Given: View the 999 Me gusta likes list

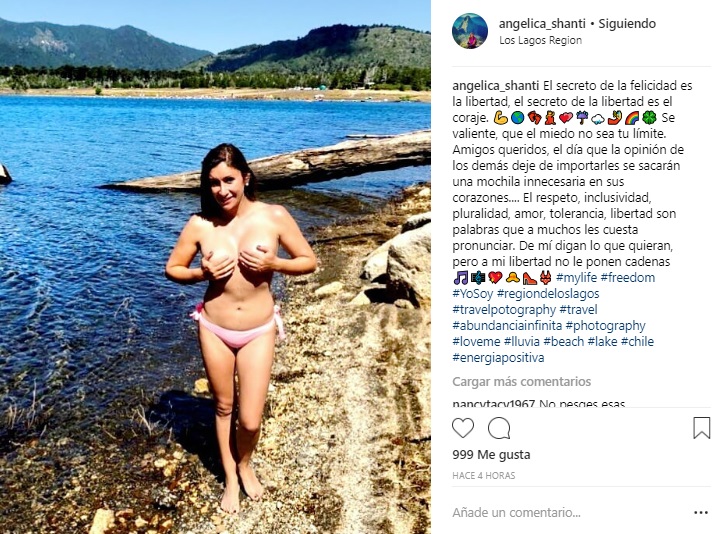Looking at the screenshot, I should [x=491, y=455].
